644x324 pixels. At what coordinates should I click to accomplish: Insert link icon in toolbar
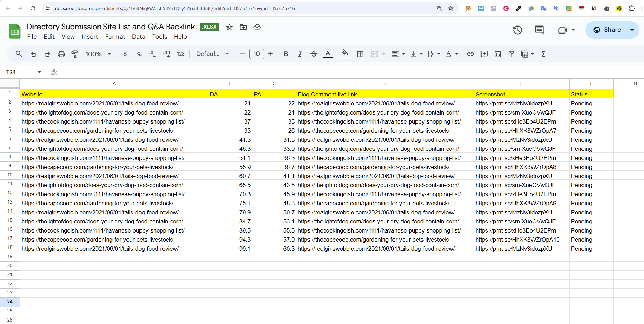pos(470,54)
